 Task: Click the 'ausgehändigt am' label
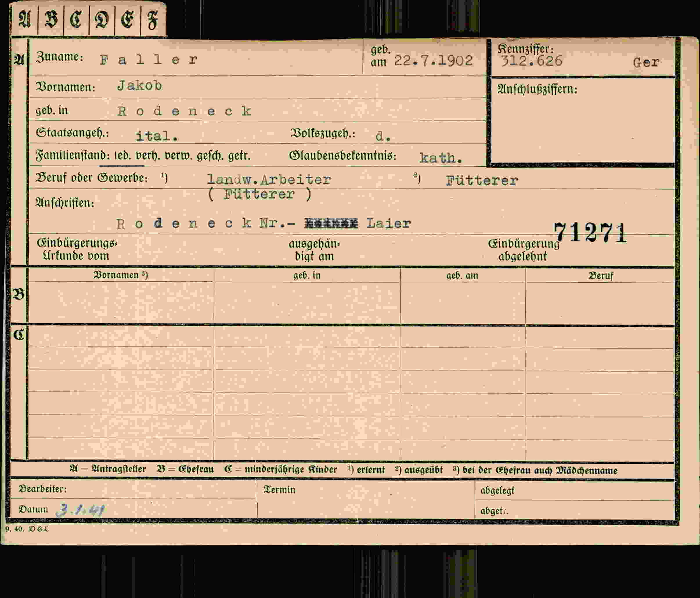point(314,250)
